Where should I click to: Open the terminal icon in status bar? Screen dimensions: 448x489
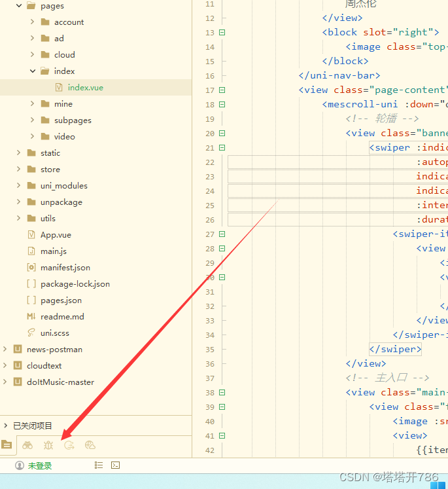(x=115, y=465)
